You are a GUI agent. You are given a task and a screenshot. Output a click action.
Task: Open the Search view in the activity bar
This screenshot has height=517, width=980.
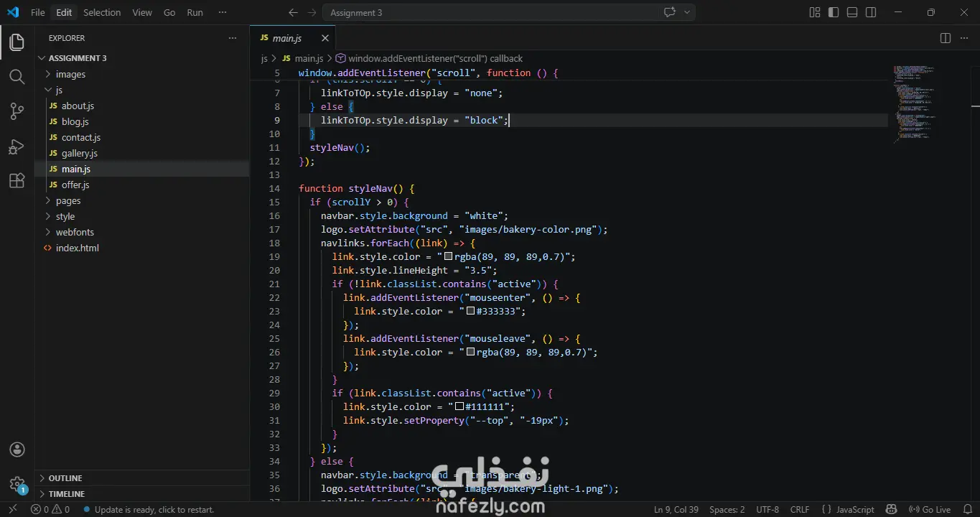(x=17, y=77)
